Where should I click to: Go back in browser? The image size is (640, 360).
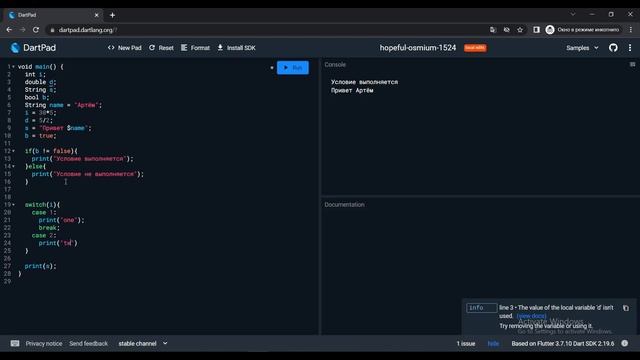[x=9, y=30]
